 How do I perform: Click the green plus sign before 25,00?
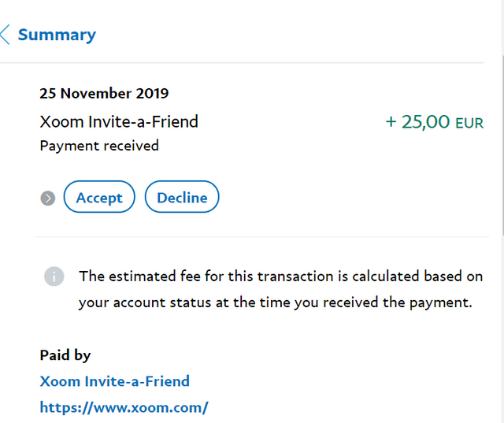[391, 122]
